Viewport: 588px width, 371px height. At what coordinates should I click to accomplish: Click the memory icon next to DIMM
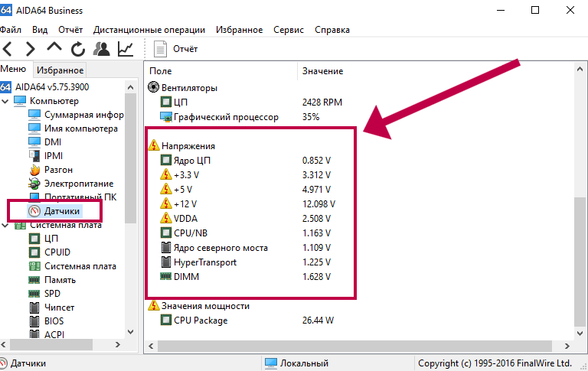pyautogui.click(x=165, y=276)
